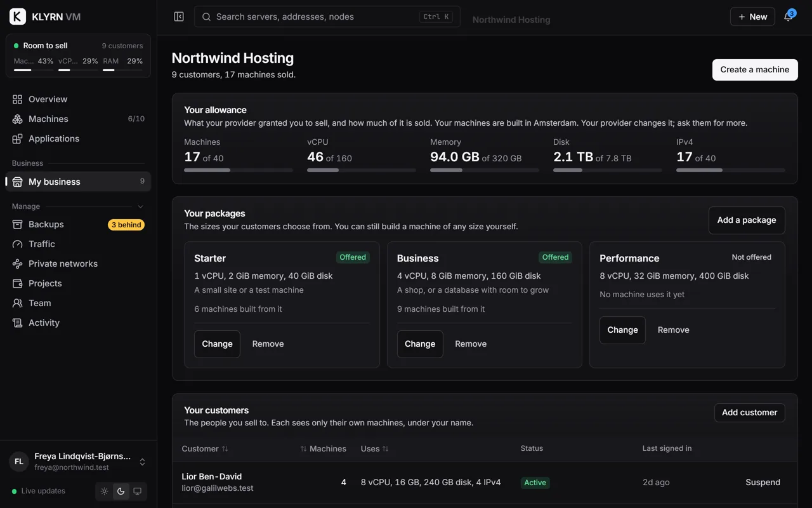Open the Projects page

tap(78, 283)
